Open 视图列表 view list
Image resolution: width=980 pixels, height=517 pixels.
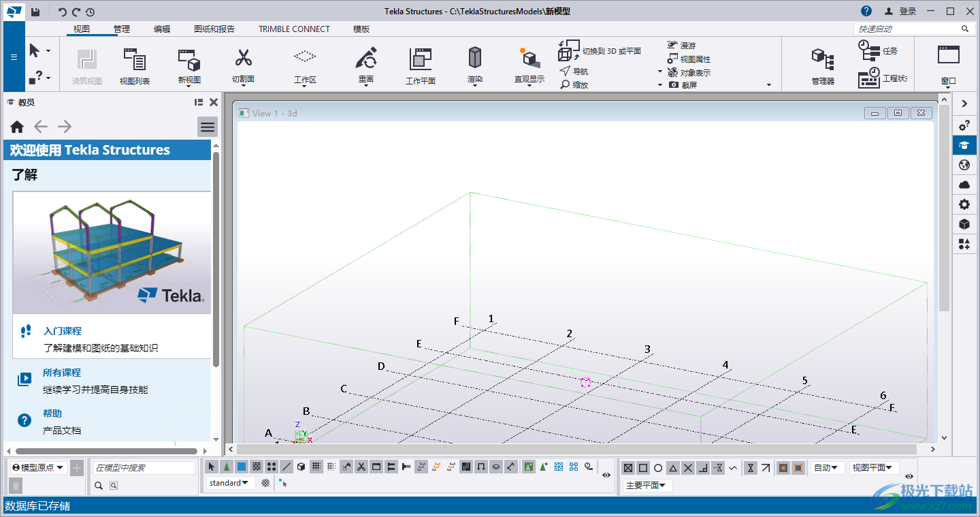click(x=135, y=65)
